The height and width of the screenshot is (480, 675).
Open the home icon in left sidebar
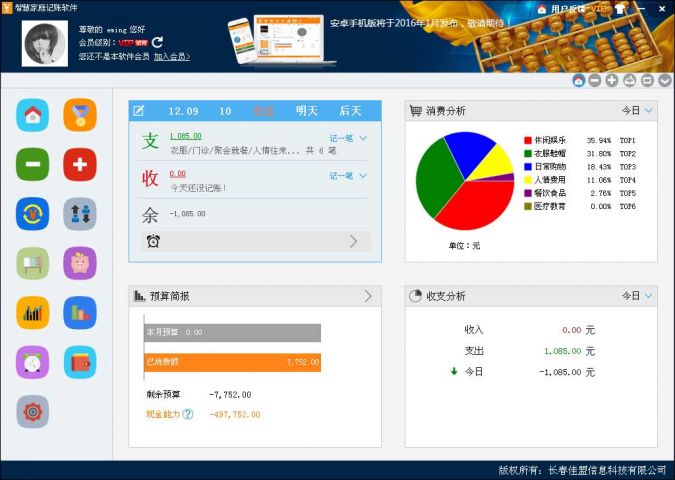coord(32,115)
